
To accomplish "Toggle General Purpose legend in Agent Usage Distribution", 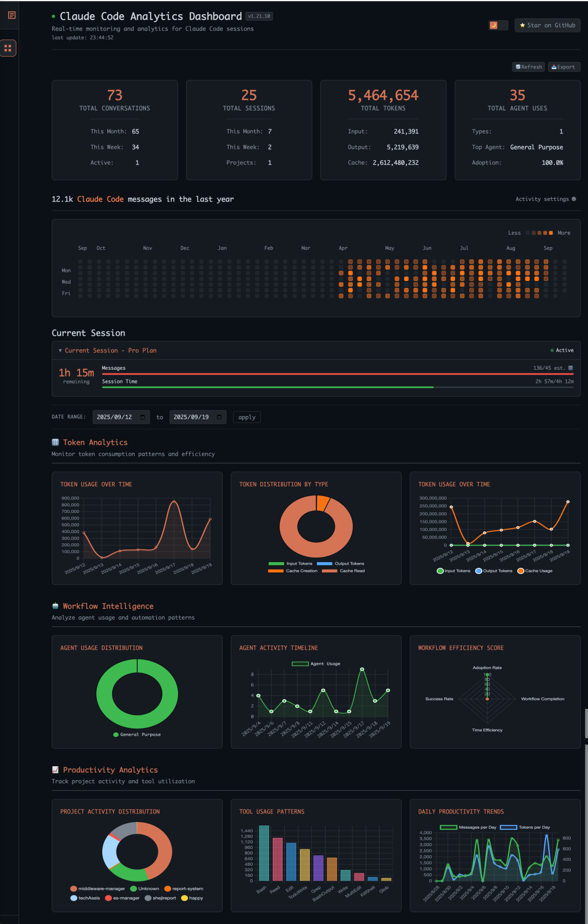I will (137, 735).
